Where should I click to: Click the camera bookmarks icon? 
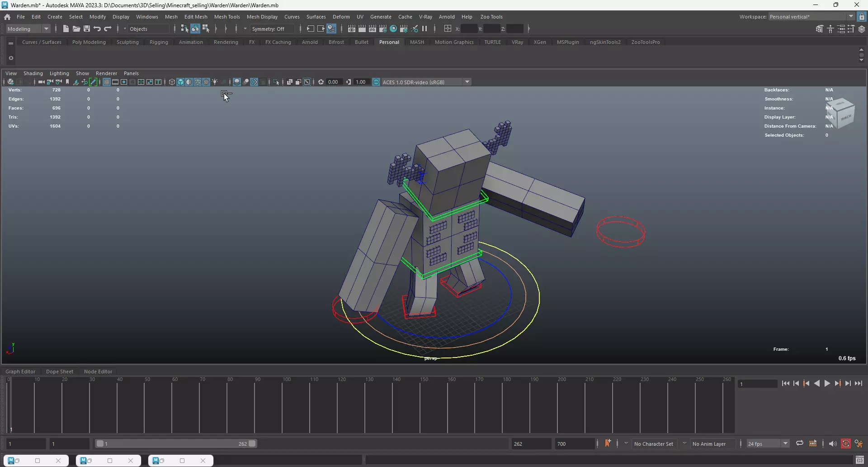tap(67, 82)
